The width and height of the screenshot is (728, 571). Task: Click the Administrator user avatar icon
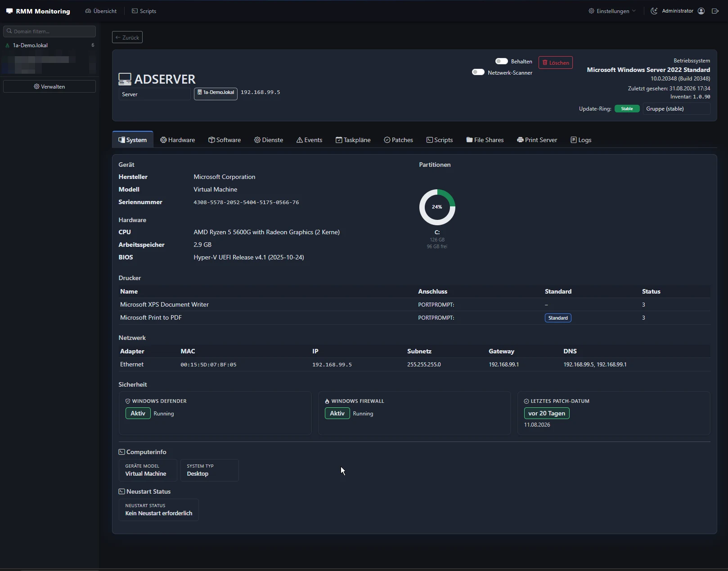coord(701,11)
